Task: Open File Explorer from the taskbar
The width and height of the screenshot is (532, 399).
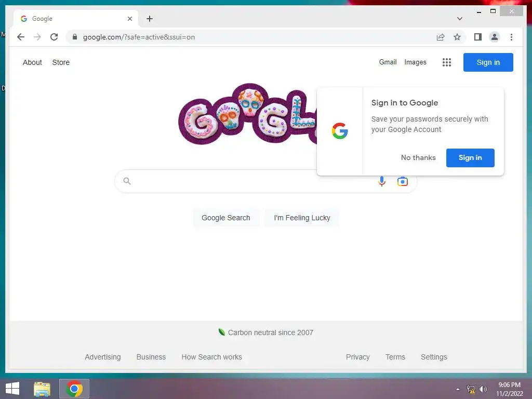Action: [x=42, y=389]
